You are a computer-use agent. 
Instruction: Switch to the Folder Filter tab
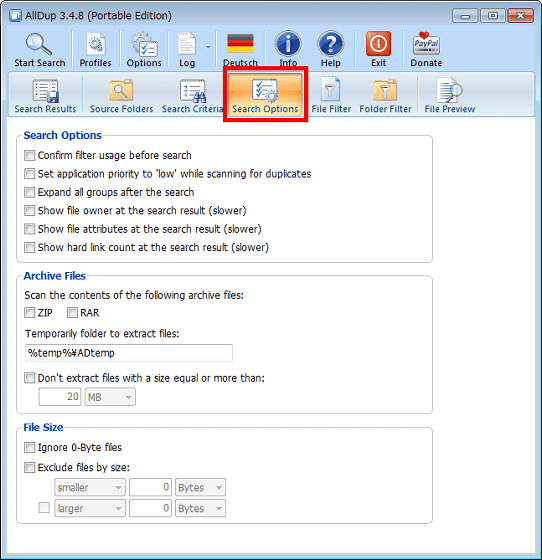[x=385, y=95]
